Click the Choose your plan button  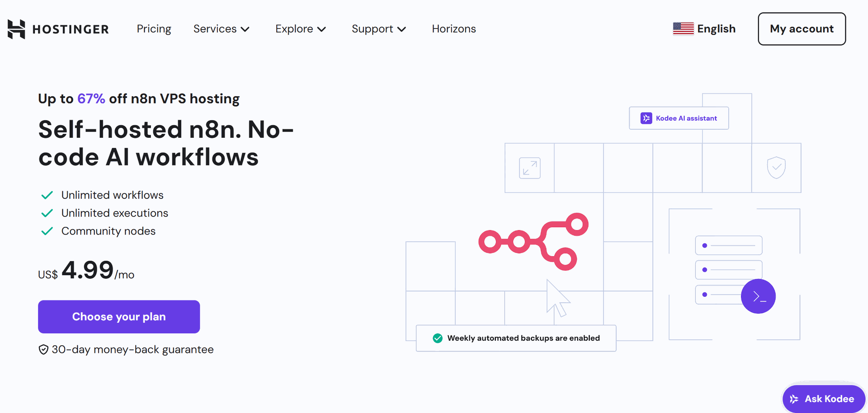point(119,317)
